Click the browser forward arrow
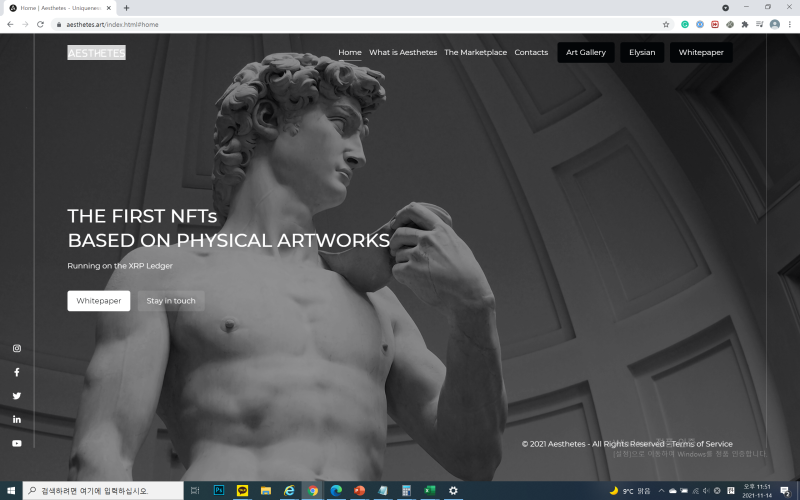This screenshot has width=800, height=500. (25, 24)
